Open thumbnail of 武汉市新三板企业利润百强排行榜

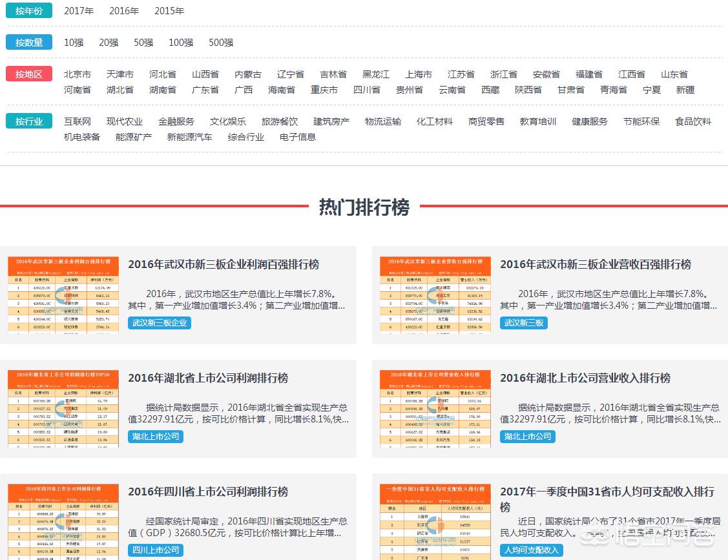[63, 295]
